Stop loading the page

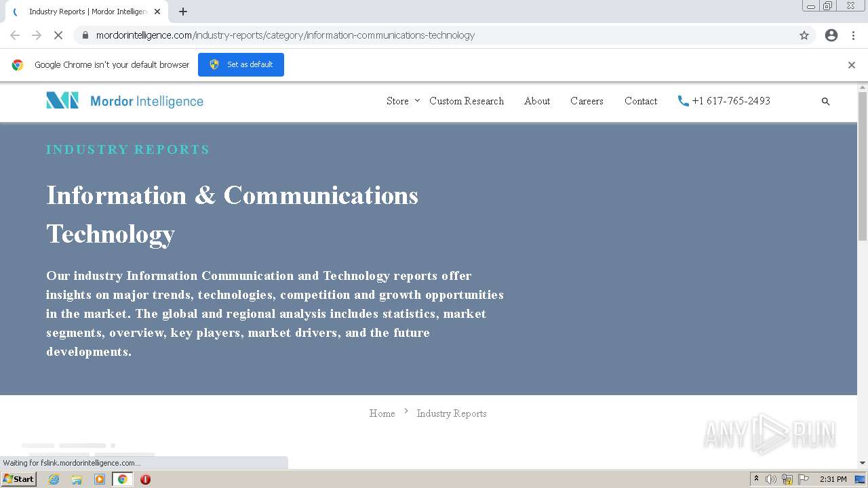(58, 35)
